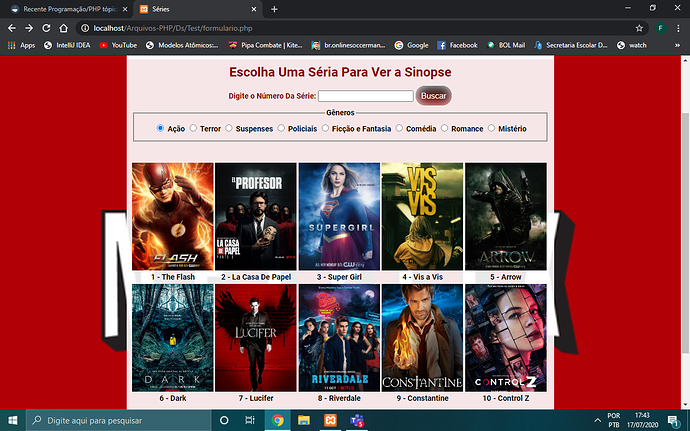Click the Buscar button
Viewport: 690px width, 431px height.
click(x=433, y=96)
